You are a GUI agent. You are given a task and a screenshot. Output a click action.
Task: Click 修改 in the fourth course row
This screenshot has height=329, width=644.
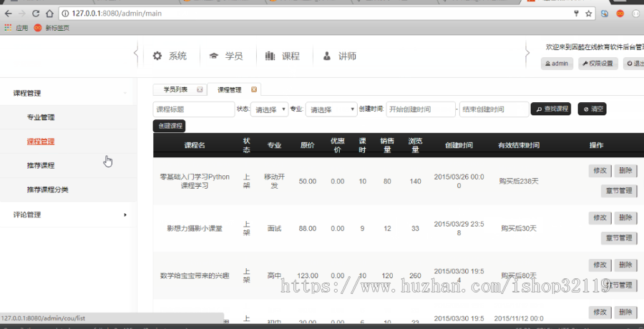pos(600,312)
